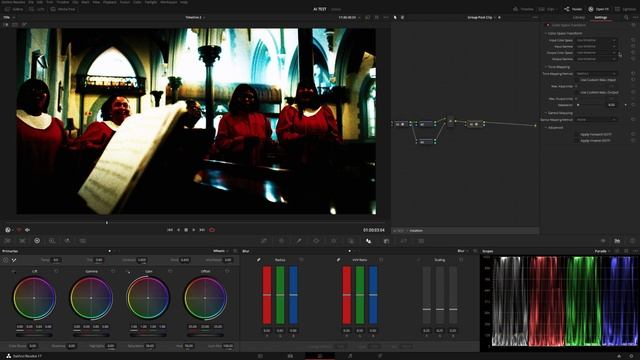The height and width of the screenshot is (360, 640).
Task: Mute the viewer audio
Action: pos(27,230)
